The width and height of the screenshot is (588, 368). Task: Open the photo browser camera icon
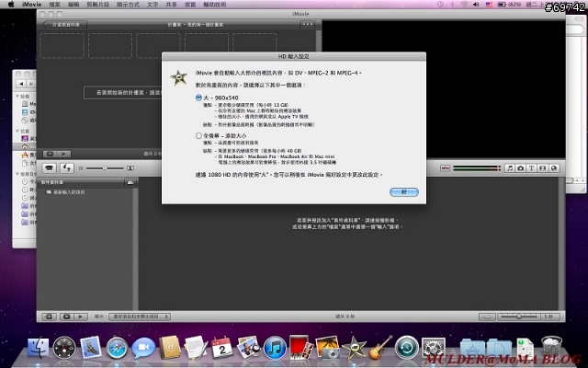tap(521, 168)
